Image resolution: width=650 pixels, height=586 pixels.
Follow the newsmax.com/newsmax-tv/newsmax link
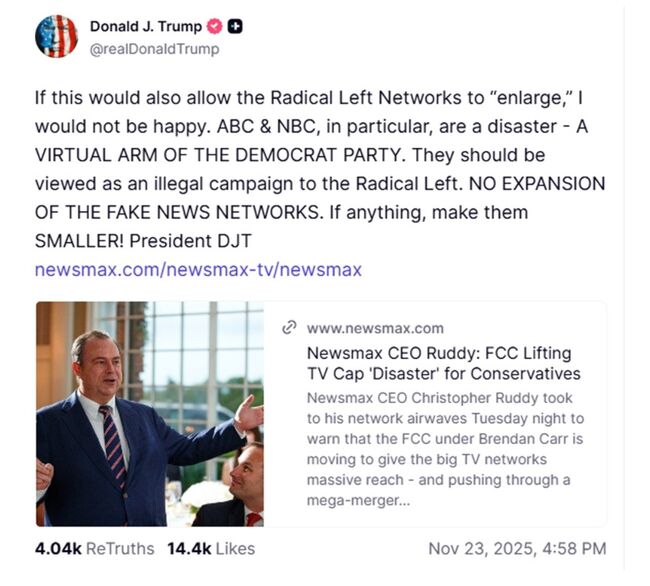[x=198, y=269]
